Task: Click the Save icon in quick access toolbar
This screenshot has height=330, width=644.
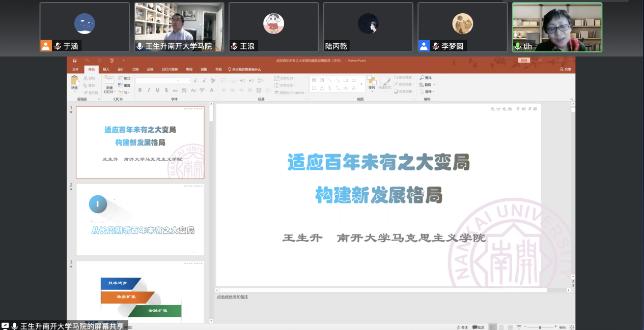Action: (75, 61)
